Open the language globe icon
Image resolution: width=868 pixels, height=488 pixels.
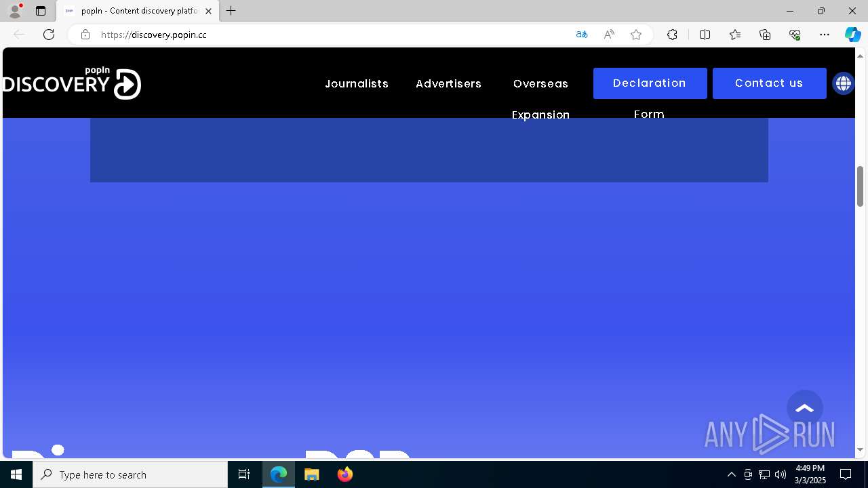844,83
